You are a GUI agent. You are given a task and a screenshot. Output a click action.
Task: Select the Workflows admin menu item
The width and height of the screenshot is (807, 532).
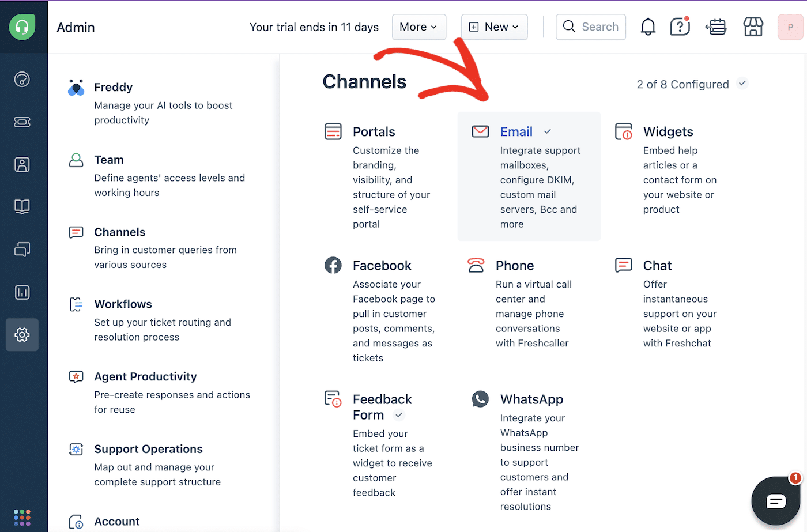tap(123, 304)
